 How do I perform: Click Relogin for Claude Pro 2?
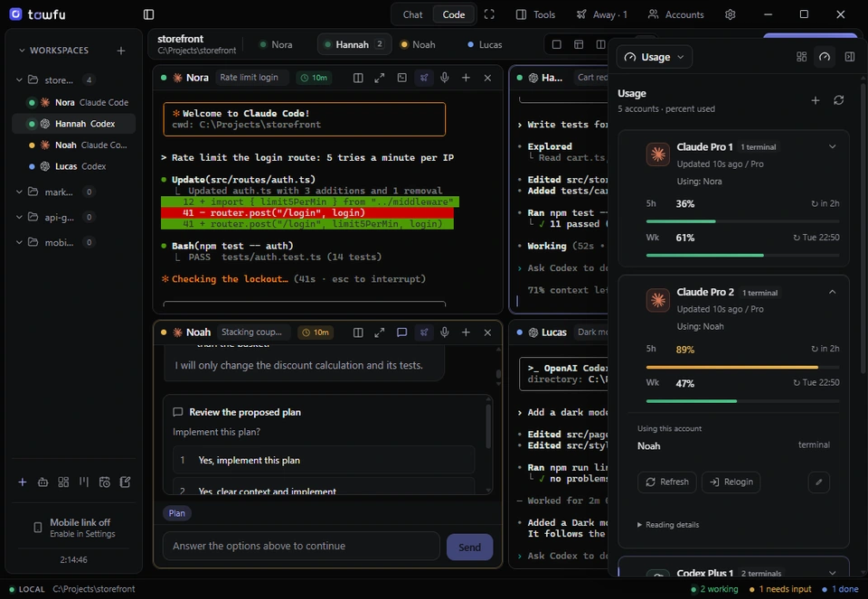pyautogui.click(x=731, y=482)
